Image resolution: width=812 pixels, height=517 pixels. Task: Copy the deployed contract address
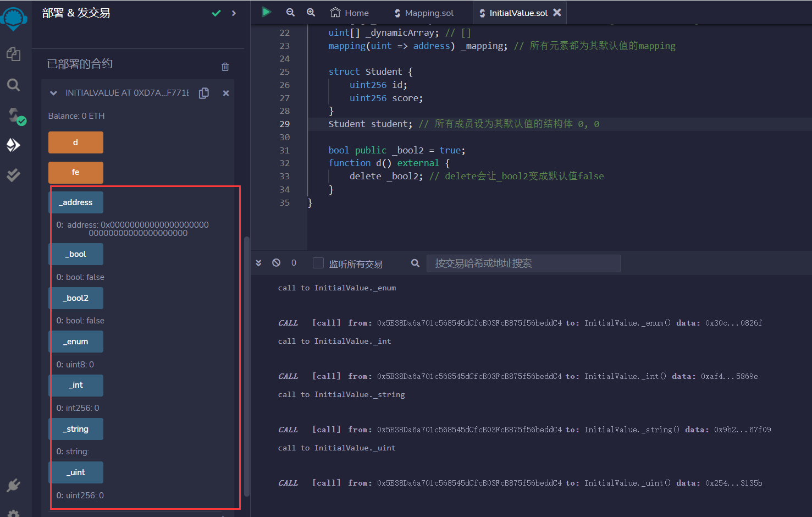pyautogui.click(x=203, y=93)
